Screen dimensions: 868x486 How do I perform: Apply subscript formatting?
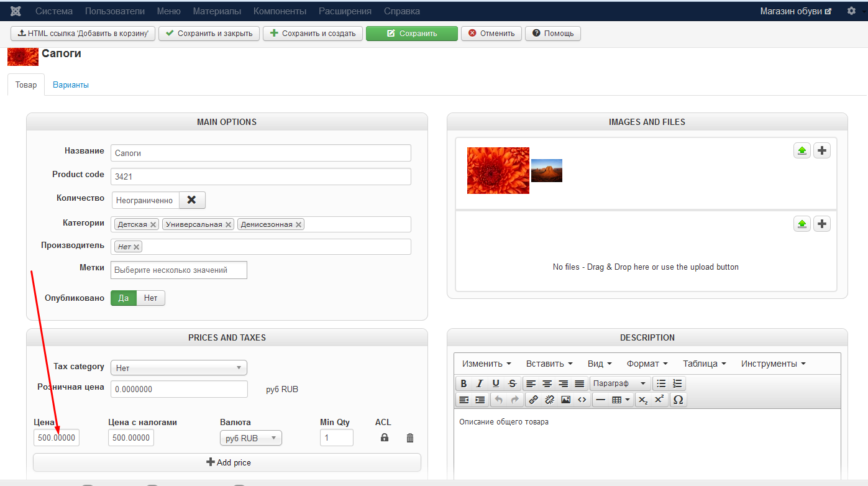tap(644, 400)
